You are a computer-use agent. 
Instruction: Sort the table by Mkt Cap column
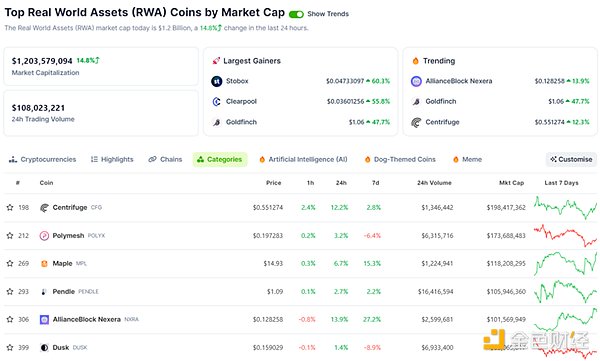click(511, 183)
